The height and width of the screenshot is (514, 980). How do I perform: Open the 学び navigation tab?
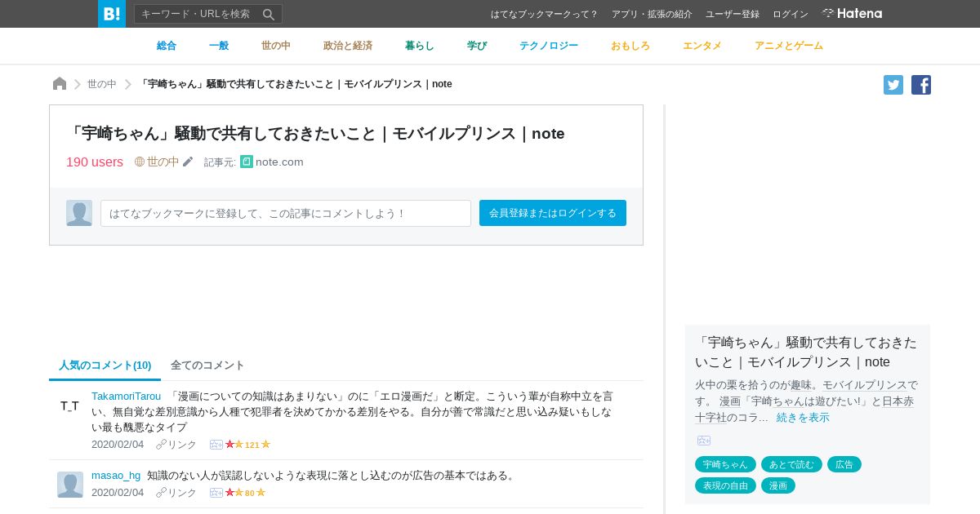[477, 46]
